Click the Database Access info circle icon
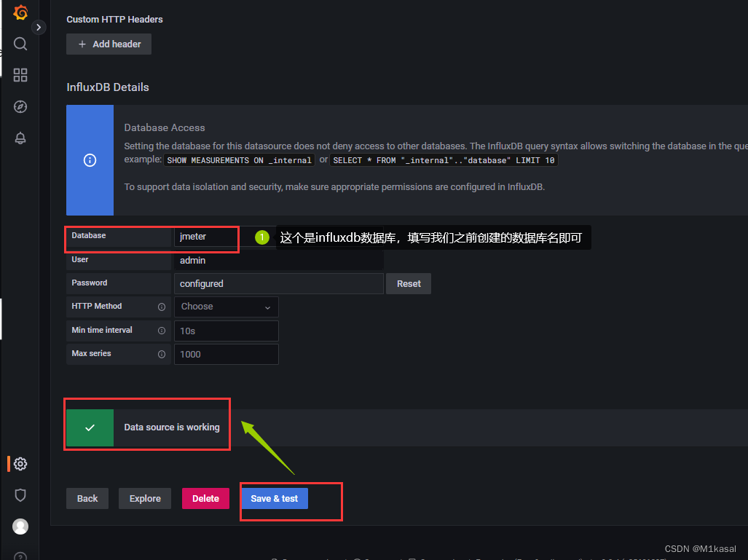The height and width of the screenshot is (560, 748). (x=90, y=160)
